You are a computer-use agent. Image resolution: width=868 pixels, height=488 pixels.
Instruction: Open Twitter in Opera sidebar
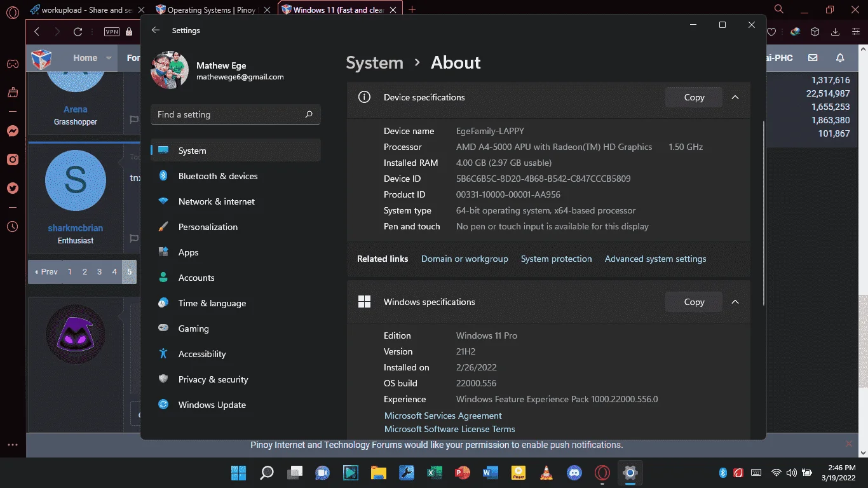point(12,188)
